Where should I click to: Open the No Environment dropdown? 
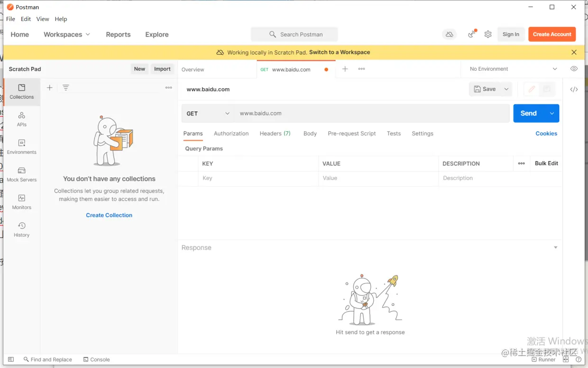point(514,69)
